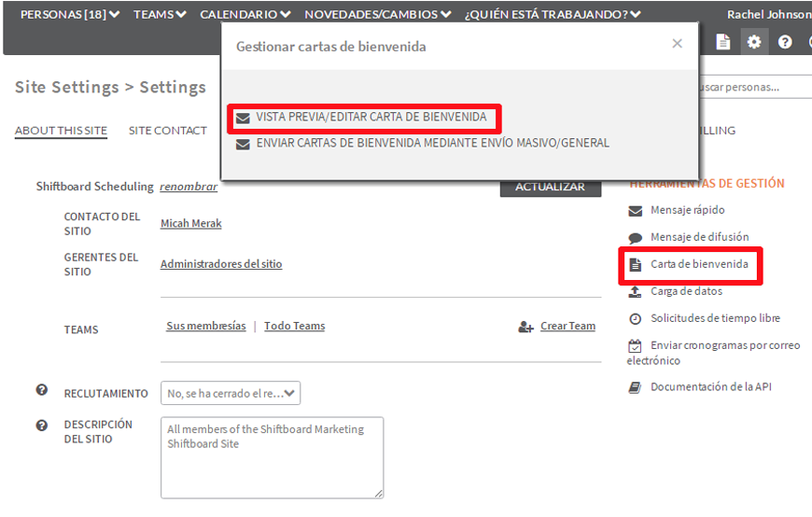Click the book icon for Documentación de la API
This screenshot has width=812, height=517.
tap(635, 387)
